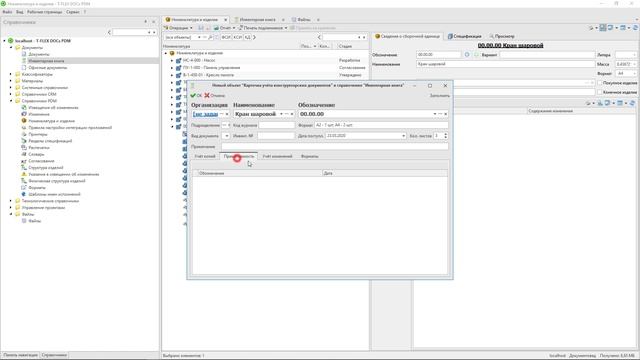This screenshot has width=640, height=360.
Task: Open the Файл menu
Action: click(7, 12)
